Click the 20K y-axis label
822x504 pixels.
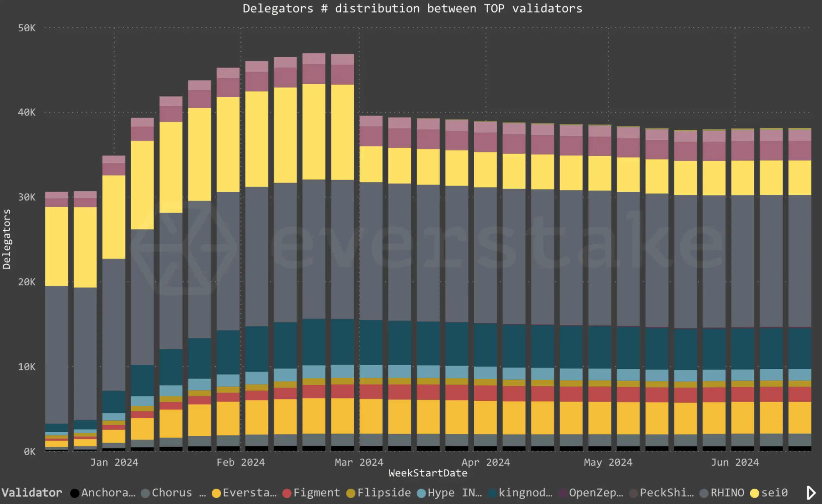[x=27, y=282]
